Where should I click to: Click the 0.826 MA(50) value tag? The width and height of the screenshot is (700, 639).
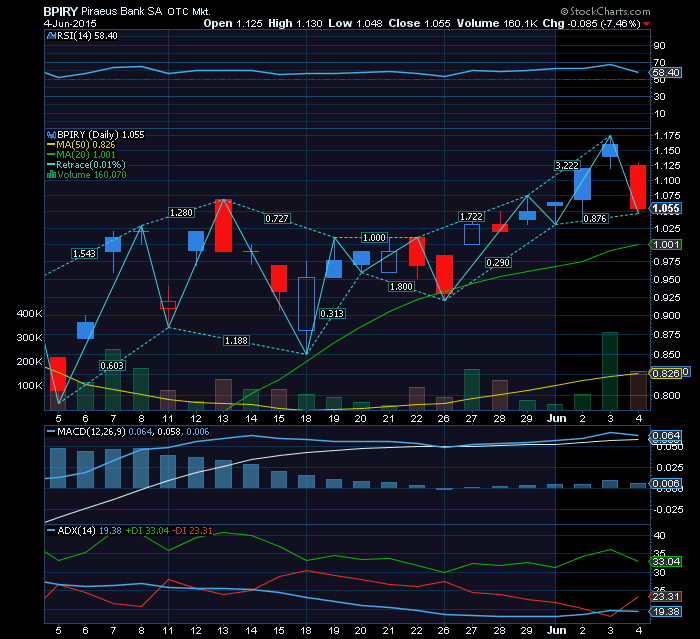pos(666,373)
